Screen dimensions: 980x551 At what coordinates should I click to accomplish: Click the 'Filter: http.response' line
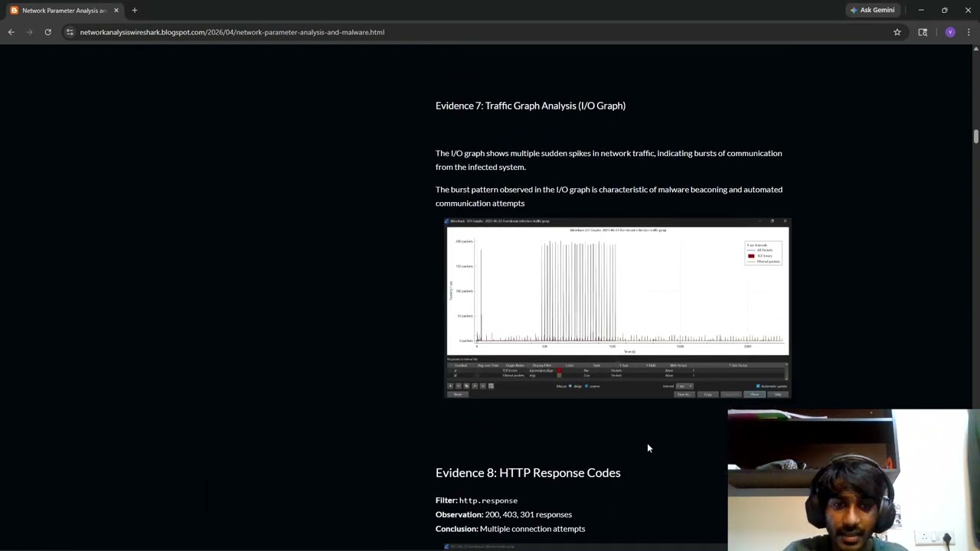tap(476, 500)
